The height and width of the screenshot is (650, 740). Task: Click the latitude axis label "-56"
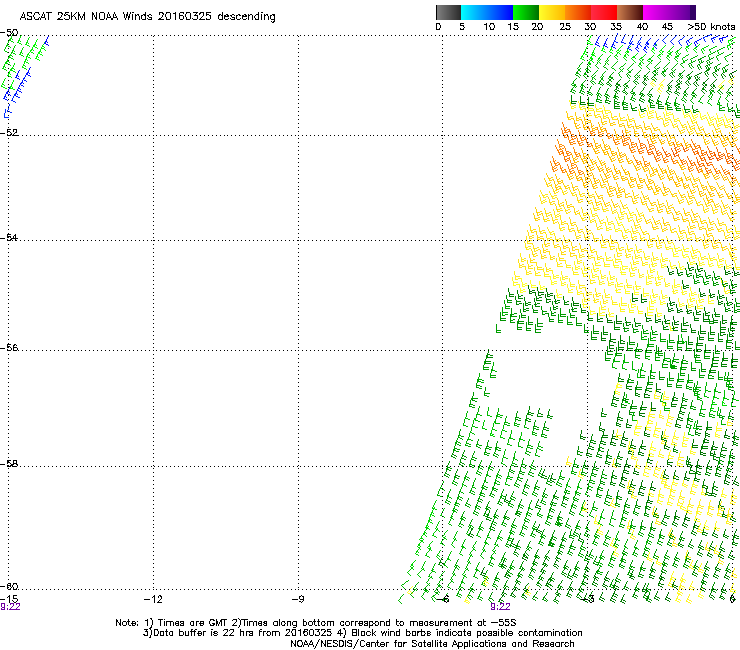(x=9, y=347)
